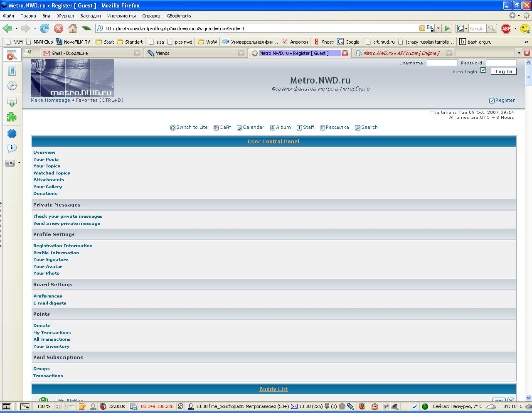The image size is (532, 413).
Task: Click into the Username input field
Action: [x=442, y=63]
